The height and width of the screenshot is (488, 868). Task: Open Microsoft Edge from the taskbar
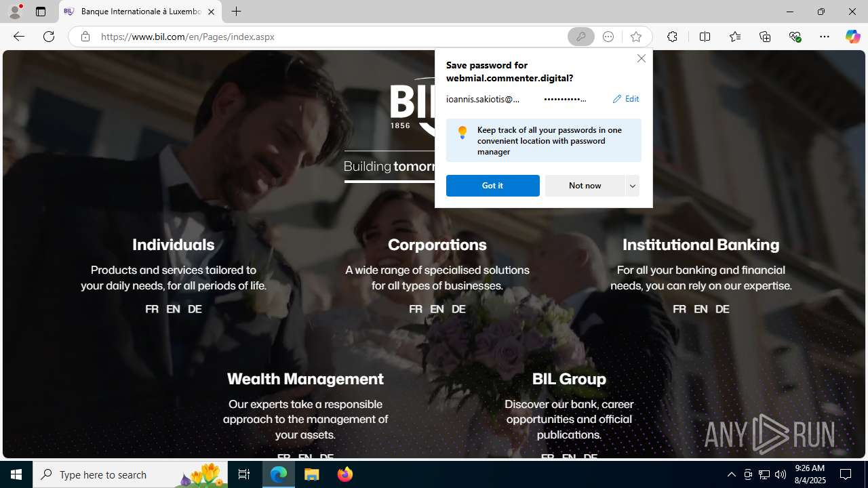pos(279,474)
